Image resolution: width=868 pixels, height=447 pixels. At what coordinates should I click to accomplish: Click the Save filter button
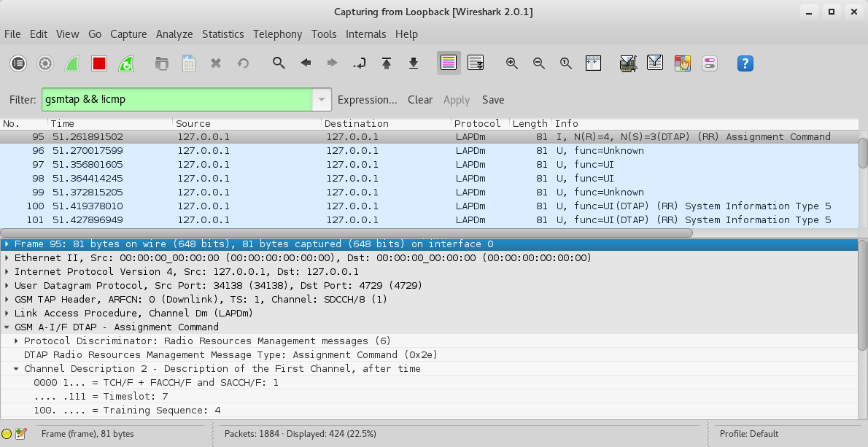click(493, 100)
